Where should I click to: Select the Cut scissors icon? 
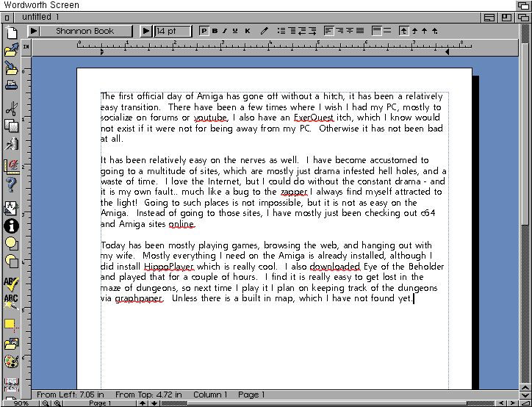(x=11, y=109)
